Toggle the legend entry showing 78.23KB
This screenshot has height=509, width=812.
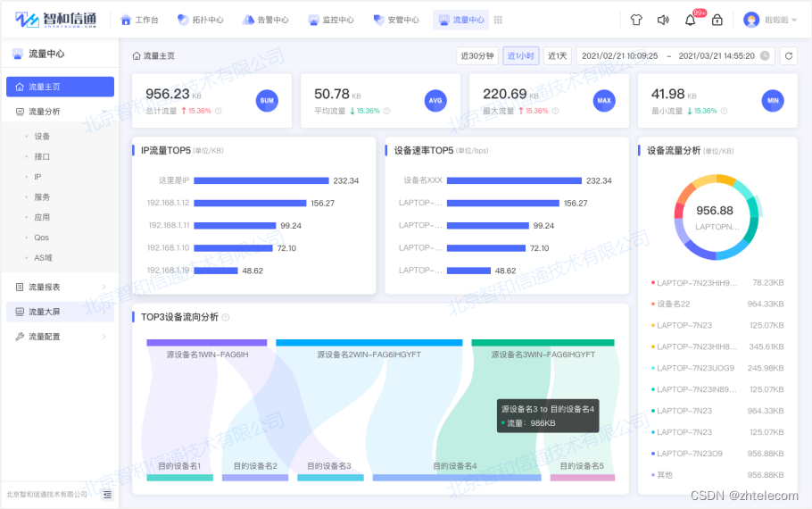click(x=717, y=283)
